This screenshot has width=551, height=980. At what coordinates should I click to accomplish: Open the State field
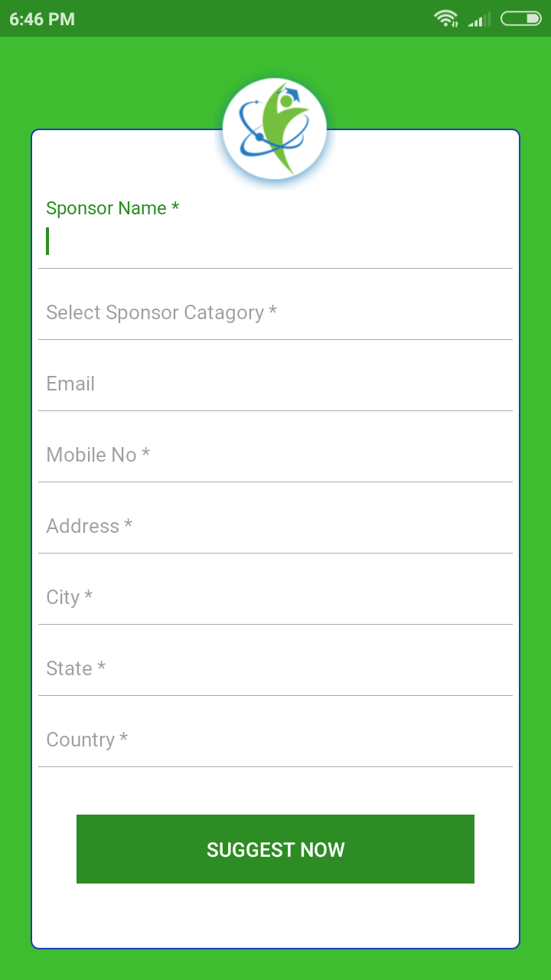click(275, 668)
